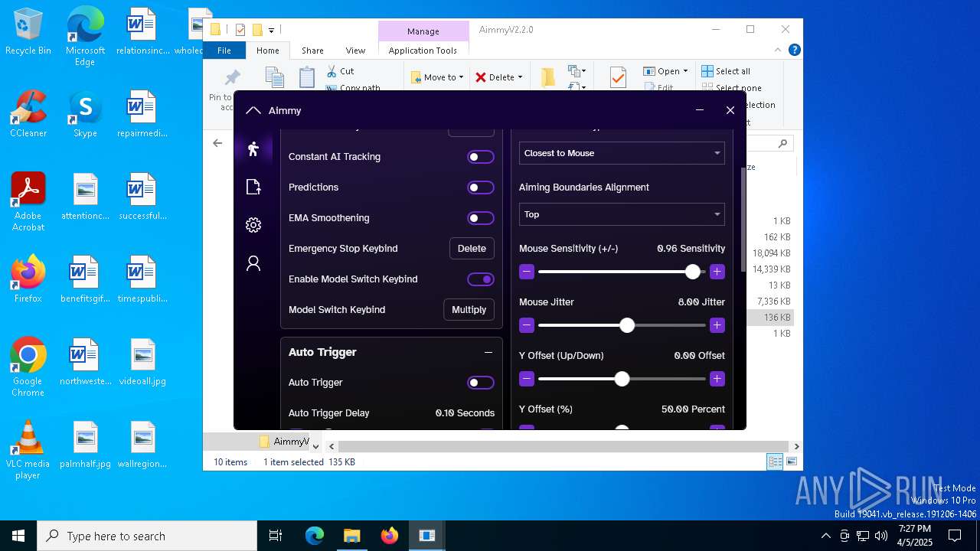Click the Mouse Jitter slider handle
Image resolution: width=980 pixels, height=551 pixels.
(x=627, y=325)
